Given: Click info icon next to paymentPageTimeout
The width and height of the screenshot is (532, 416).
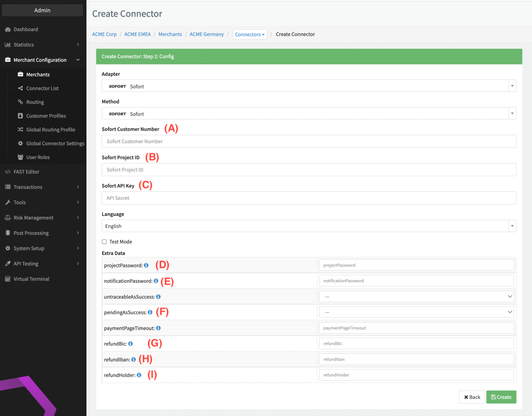Looking at the screenshot, I should pyautogui.click(x=158, y=328).
